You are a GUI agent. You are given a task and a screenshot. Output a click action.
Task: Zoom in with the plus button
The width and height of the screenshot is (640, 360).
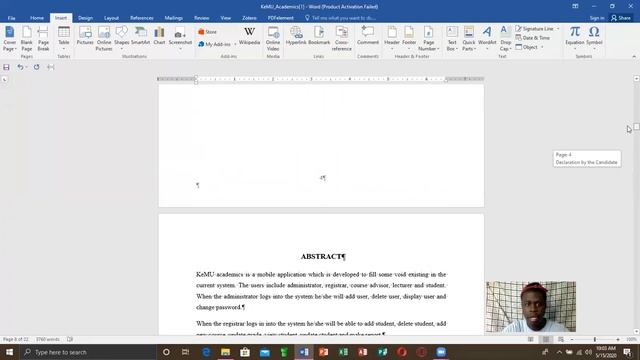click(618, 339)
